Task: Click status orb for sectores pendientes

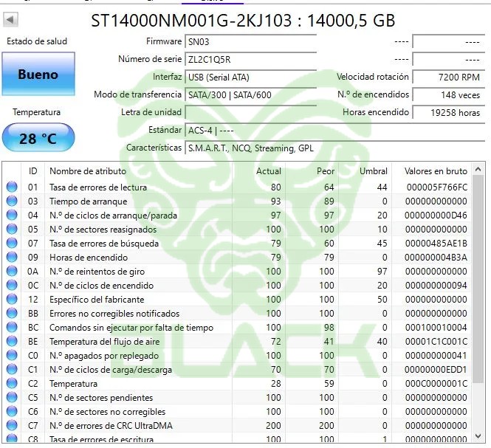Action: [x=12, y=398]
